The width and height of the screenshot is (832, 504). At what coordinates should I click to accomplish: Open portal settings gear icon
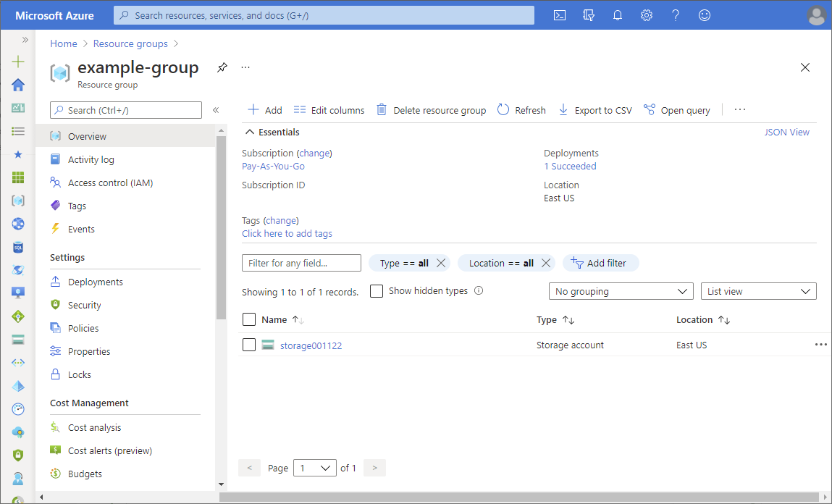pos(646,15)
